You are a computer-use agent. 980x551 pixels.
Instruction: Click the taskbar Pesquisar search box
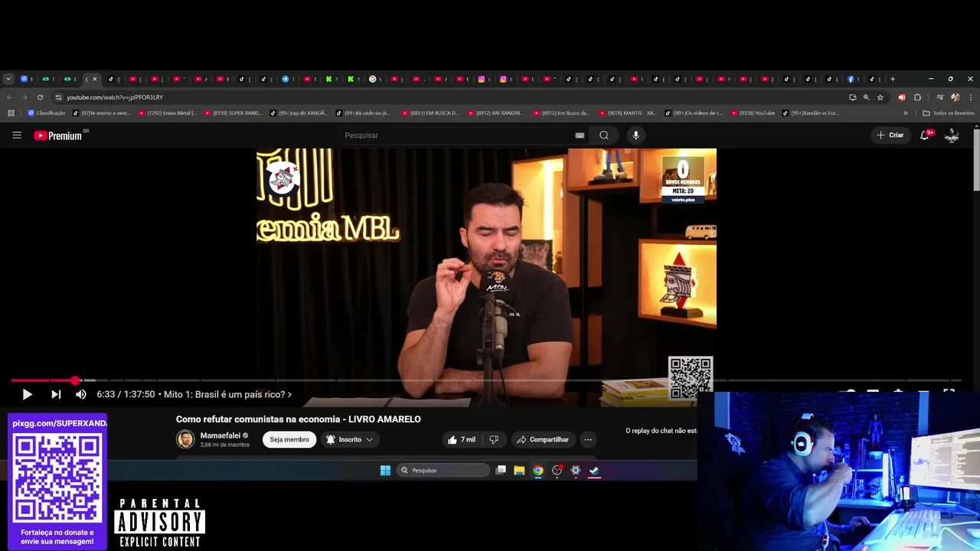(444, 471)
